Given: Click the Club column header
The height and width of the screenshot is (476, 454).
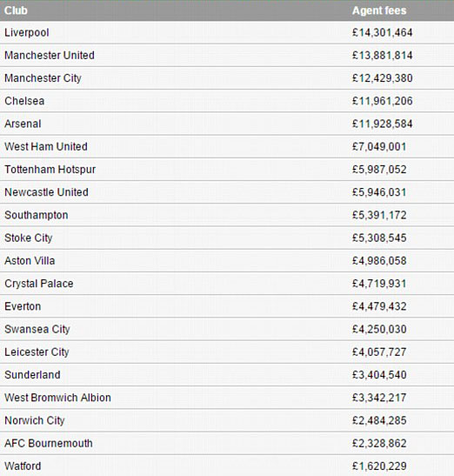Looking at the screenshot, I should point(16,10).
